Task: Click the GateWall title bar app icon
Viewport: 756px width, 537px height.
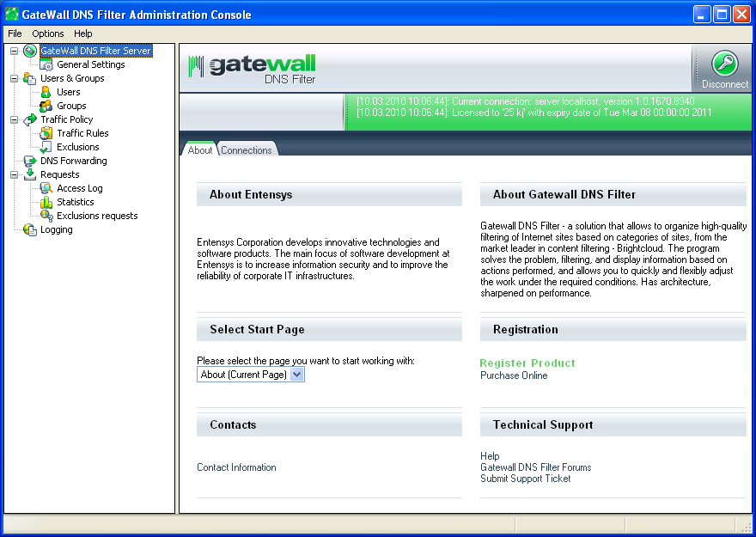Action: coord(11,14)
